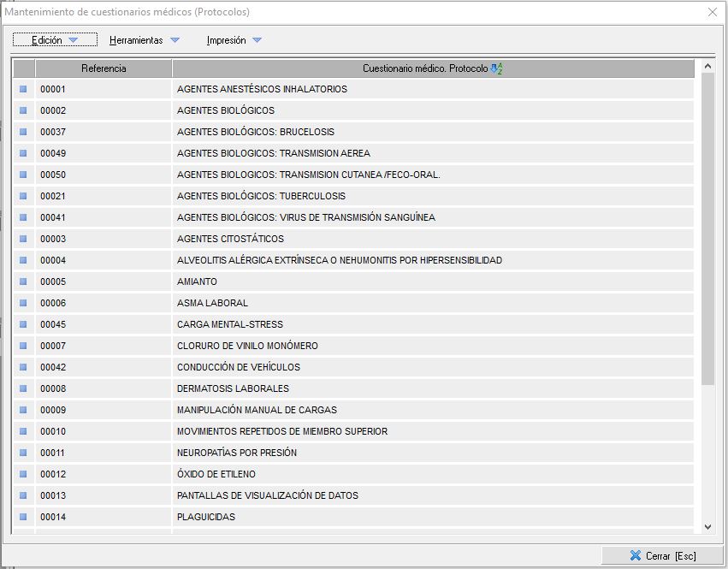Click the row marker icon for AMIANTO
Screen dimensions: 728x569
pyautogui.click(x=23, y=282)
